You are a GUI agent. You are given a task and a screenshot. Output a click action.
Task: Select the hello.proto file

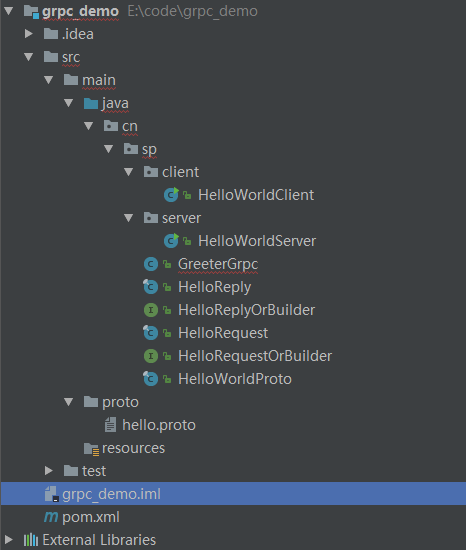pyautogui.click(x=159, y=425)
